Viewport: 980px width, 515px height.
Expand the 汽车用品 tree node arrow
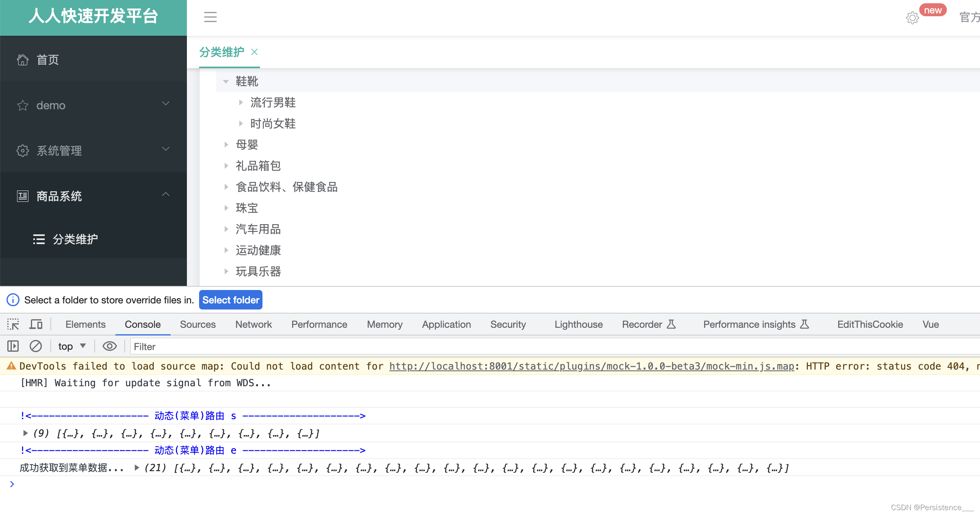coord(226,229)
